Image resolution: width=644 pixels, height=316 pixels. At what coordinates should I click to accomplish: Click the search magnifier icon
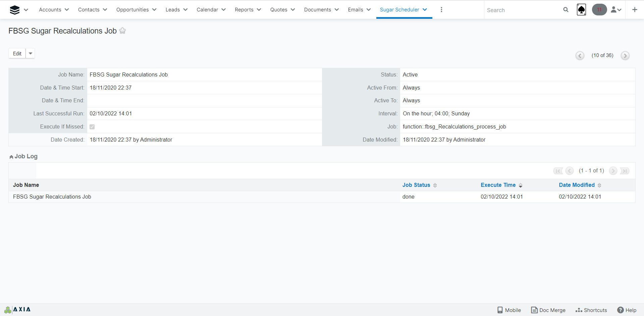point(566,10)
